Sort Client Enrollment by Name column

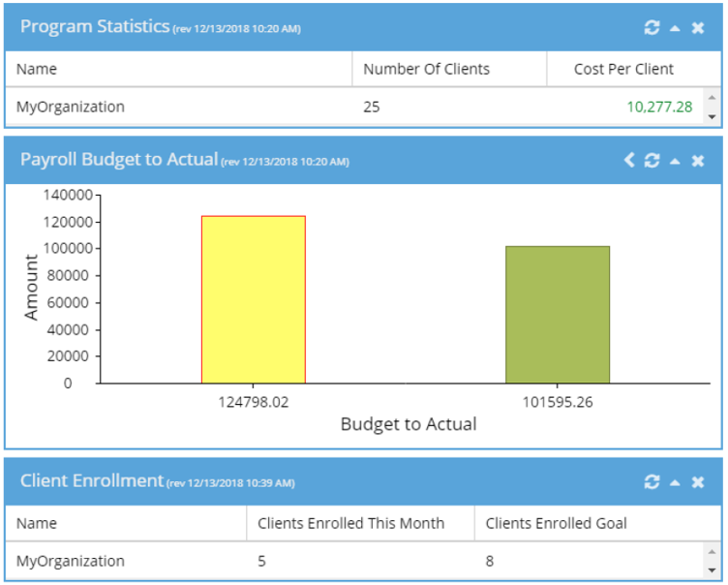[x=126, y=523]
